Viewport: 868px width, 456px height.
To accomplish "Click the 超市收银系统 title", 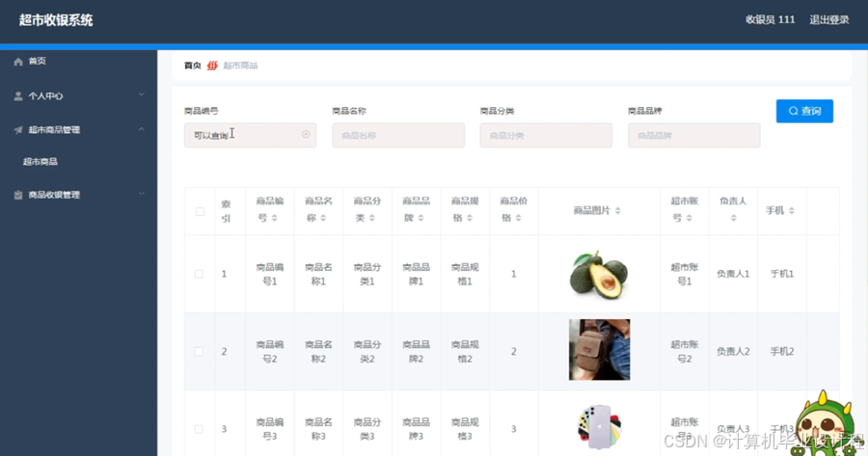I will (56, 20).
